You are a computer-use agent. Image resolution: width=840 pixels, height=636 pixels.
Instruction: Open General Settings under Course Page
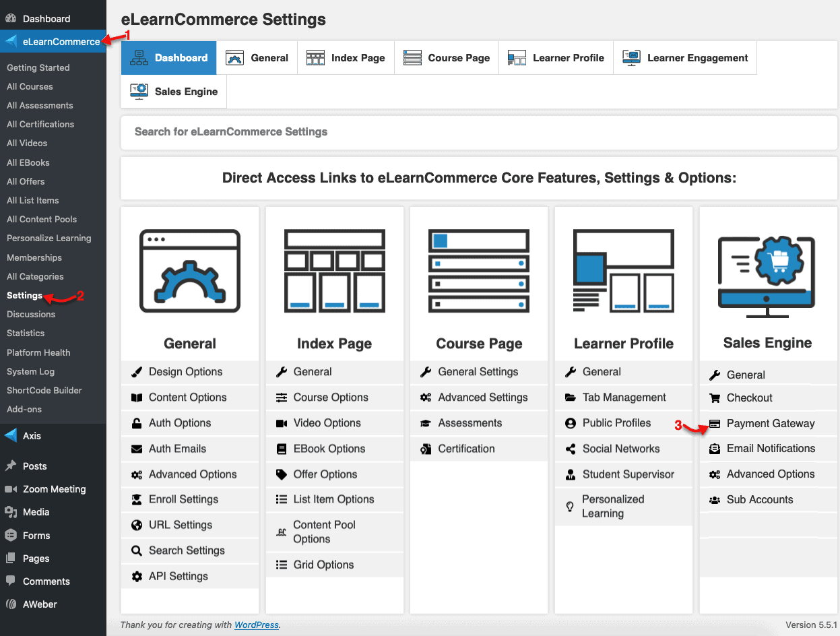click(x=479, y=372)
